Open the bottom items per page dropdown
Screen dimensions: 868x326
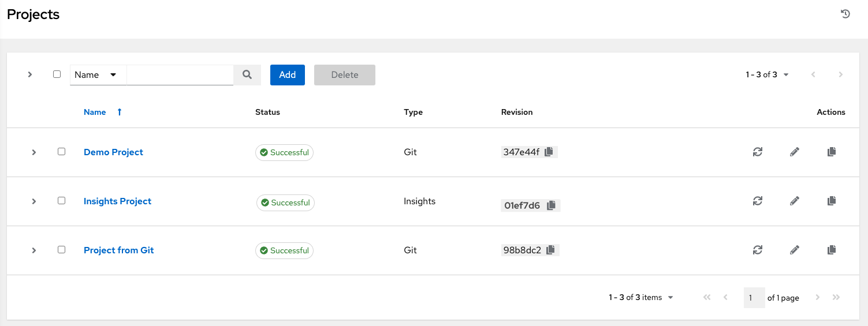coord(641,298)
